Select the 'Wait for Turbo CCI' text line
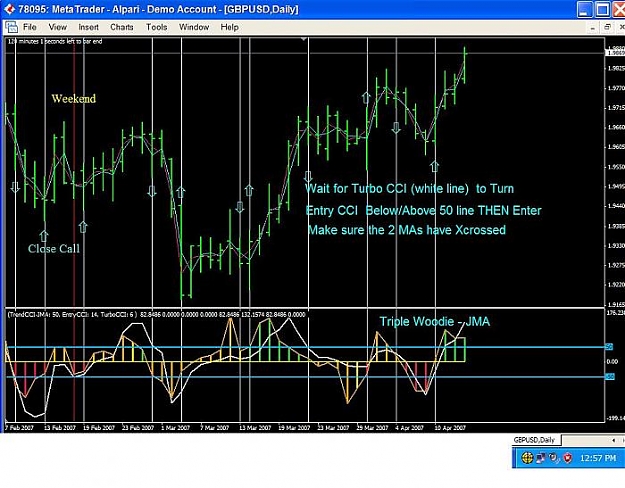This screenshot has height=488, width=625. tap(409, 189)
